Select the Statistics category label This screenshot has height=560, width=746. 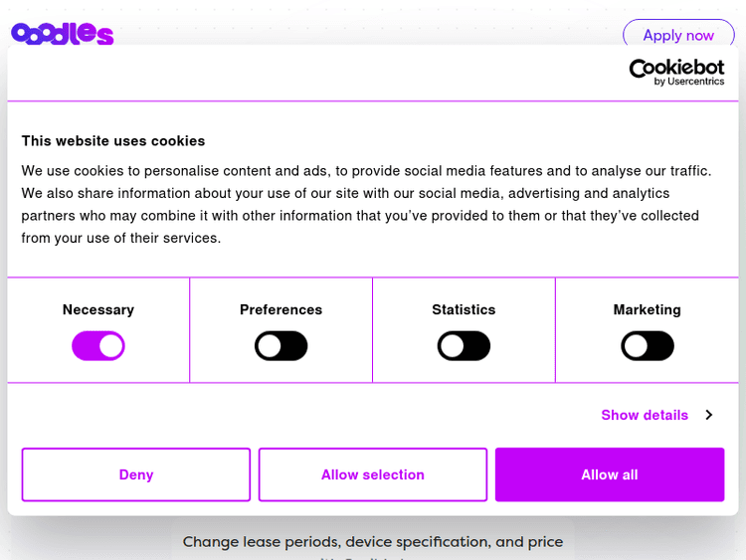click(x=464, y=309)
